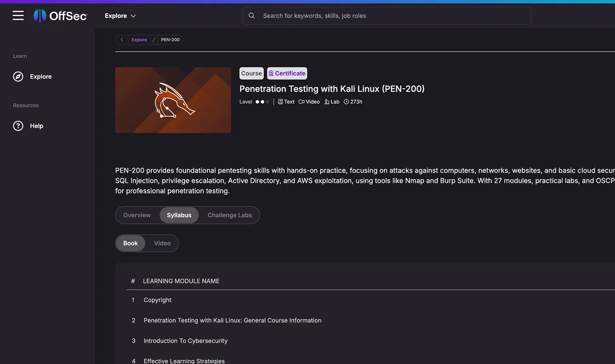Select the Video icon next to Text

pyautogui.click(x=302, y=101)
